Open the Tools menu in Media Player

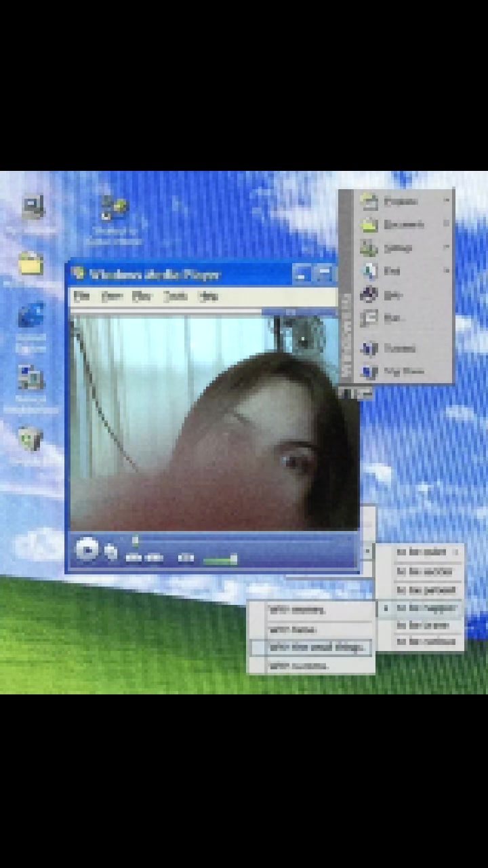click(x=175, y=296)
